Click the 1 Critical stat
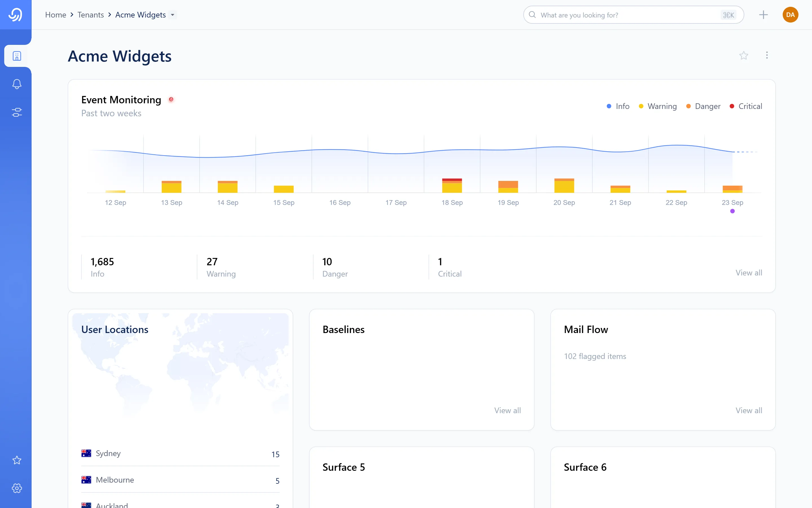 click(x=450, y=267)
